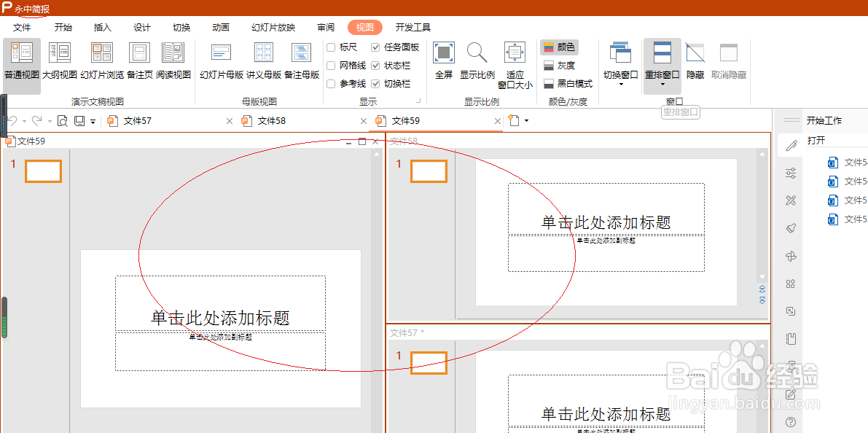Click previous-slide double arrow in 文件58 window
The width and height of the screenshot is (868, 433).
[763, 289]
